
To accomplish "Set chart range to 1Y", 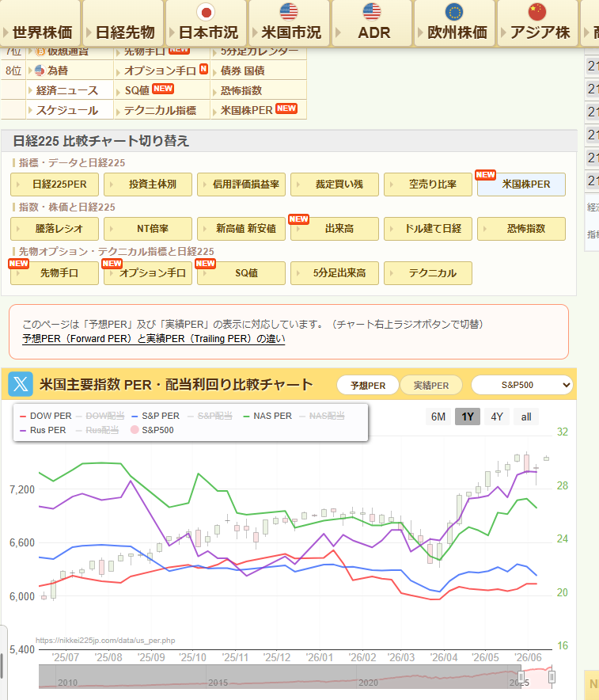I will click(x=468, y=417).
